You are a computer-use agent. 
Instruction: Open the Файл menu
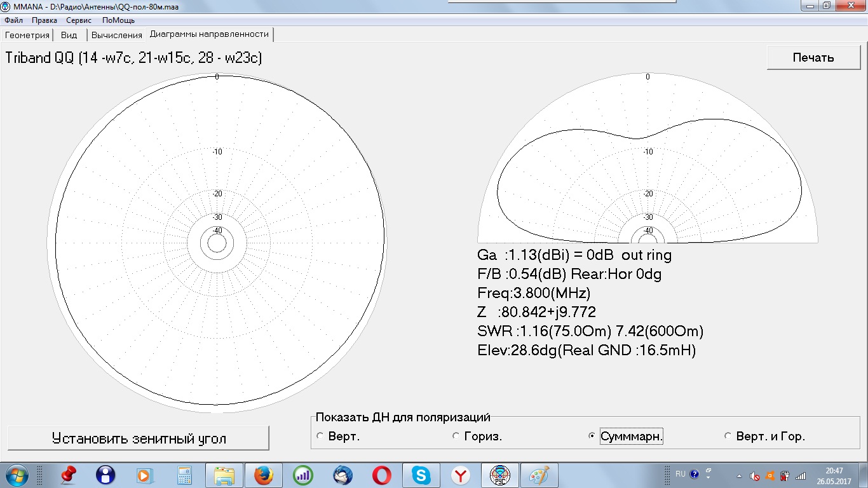pyautogui.click(x=13, y=20)
